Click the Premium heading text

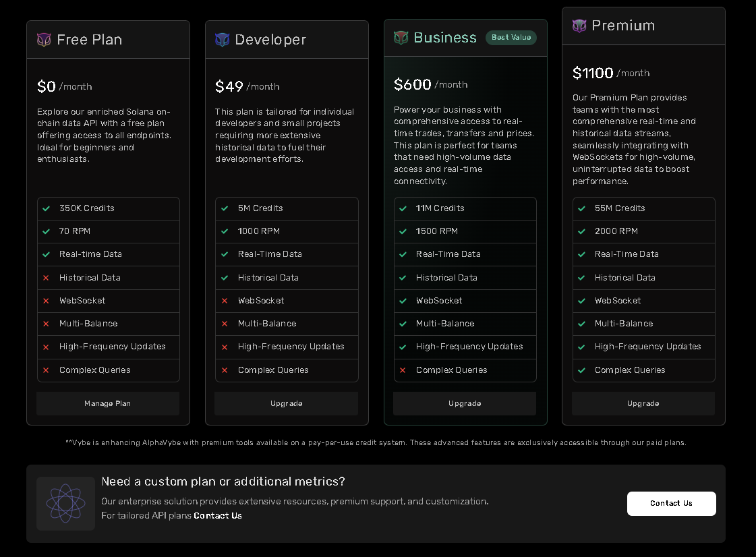(623, 26)
